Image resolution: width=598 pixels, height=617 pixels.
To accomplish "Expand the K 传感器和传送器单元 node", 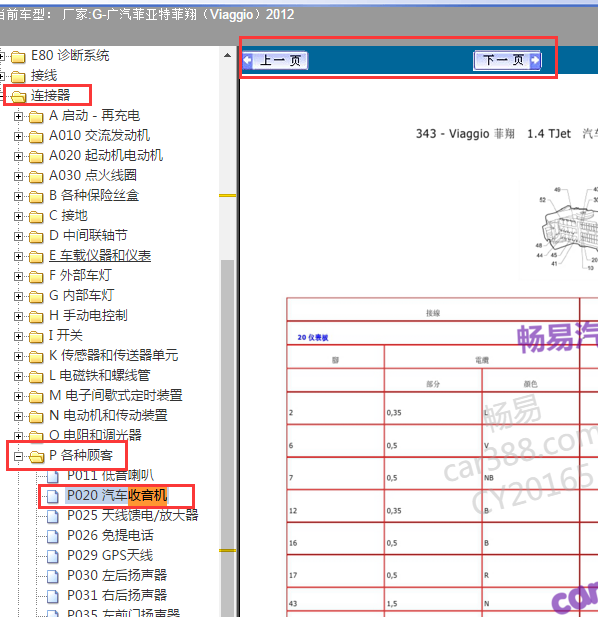I will (x=18, y=357).
